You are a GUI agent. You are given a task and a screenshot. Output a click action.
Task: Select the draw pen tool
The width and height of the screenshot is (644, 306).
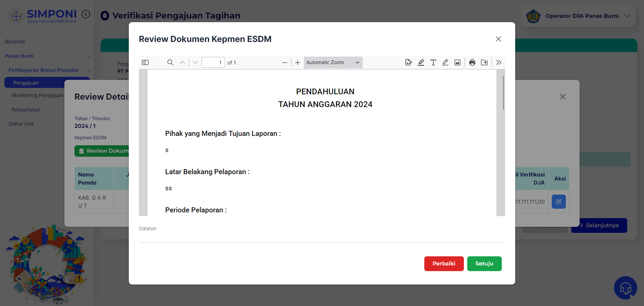(x=445, y=62)
